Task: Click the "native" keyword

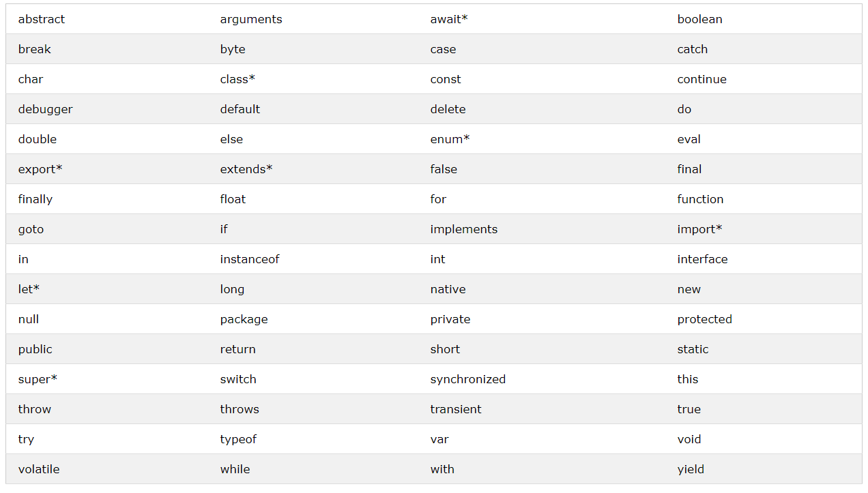Action: [x=448, y=289]
